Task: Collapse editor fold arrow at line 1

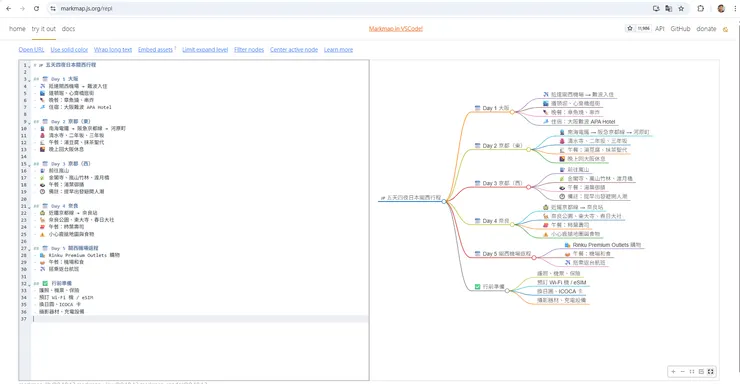Action: (29, 66)
